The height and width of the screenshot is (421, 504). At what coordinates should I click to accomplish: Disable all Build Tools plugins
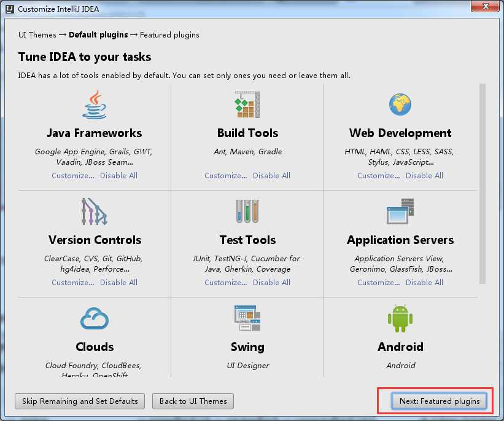tap(271, 176)
